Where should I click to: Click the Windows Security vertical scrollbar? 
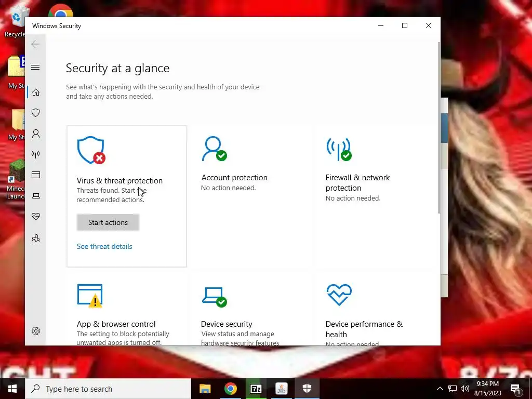(x=439, y=128)
